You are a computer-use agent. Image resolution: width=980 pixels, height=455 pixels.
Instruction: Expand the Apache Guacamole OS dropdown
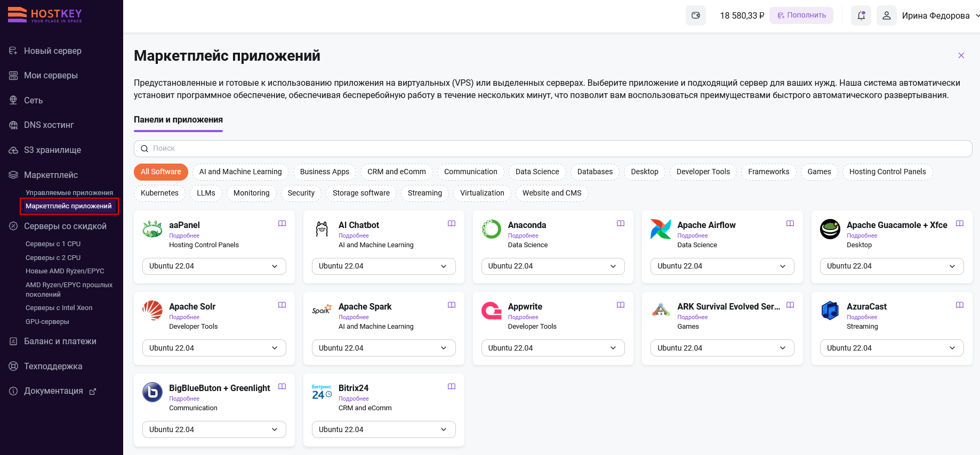pyautogui.click(x=892, y=266)
